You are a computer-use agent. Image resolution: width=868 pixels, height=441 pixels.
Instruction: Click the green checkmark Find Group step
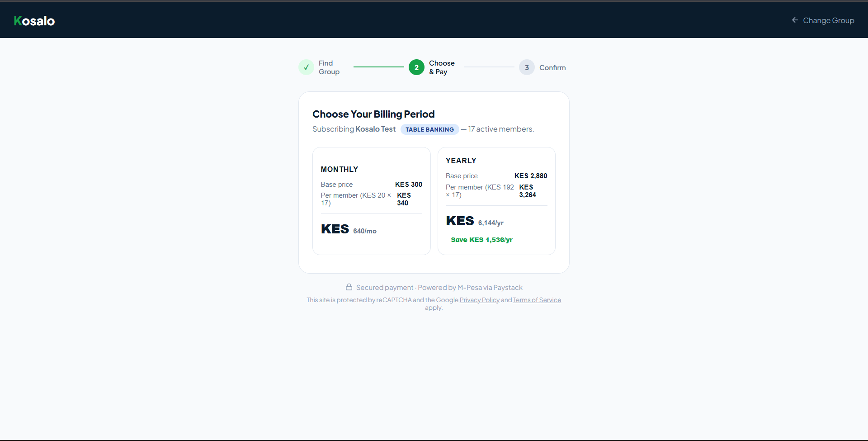pyautogui.click(x=306, y=67)
